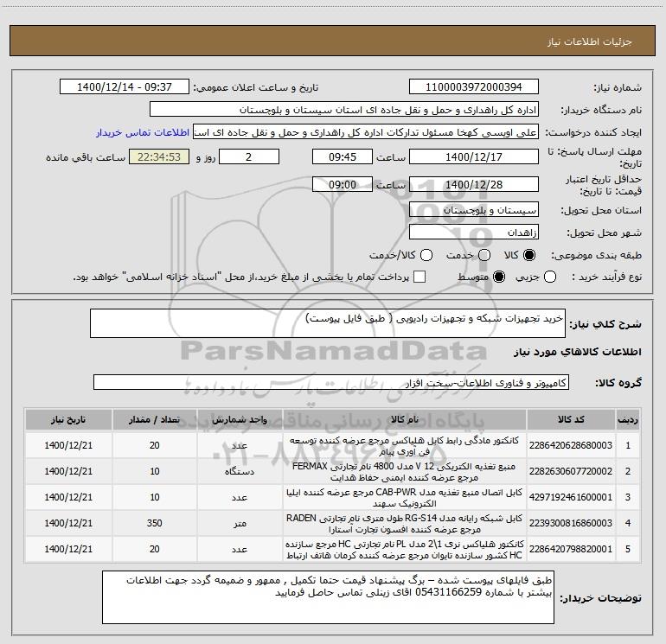Click the ردیف column header
666x644 pixels.
[x=628, y=419]
